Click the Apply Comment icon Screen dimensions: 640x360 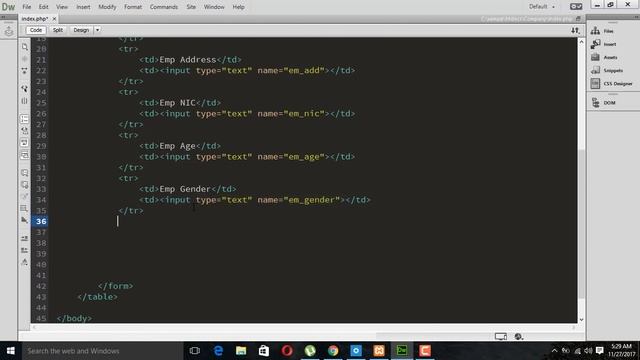pos(24,173)
